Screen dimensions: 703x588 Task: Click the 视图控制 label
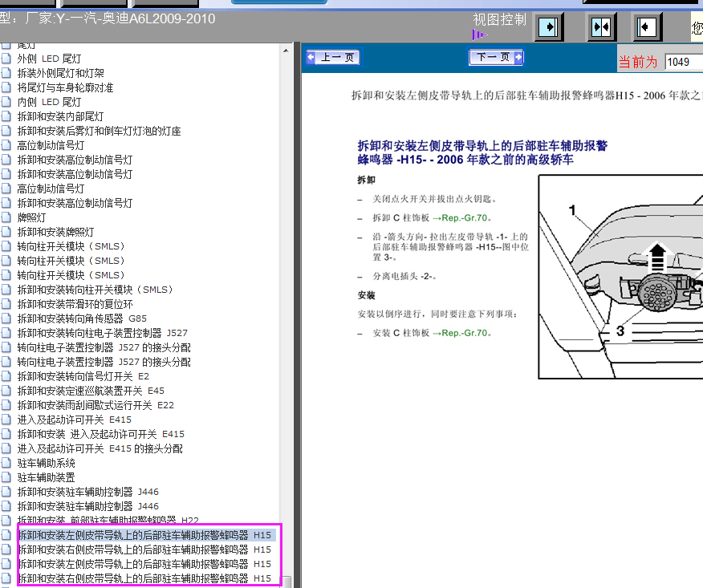click(499, 20)
